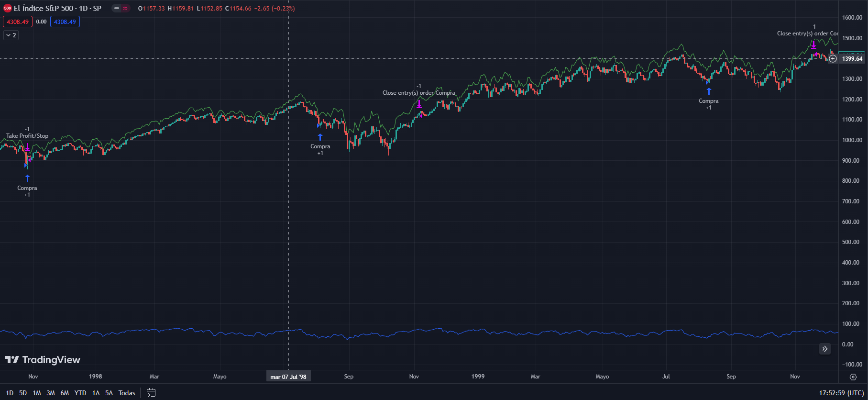The width and height of the screenshot is (868, 400).
Task: Click the scroll-to-latest-bar double arrow button
Action: [x=825, y=349]
